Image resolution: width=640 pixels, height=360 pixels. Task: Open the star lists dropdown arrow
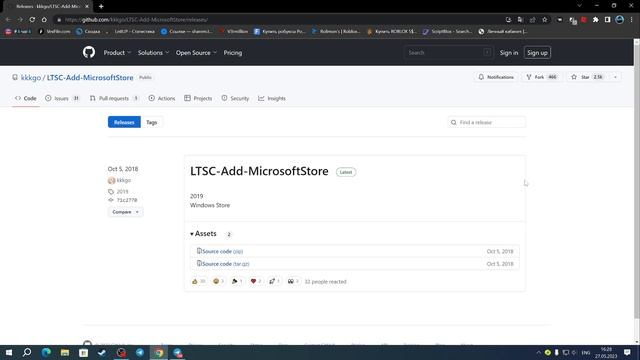[615, 77]
